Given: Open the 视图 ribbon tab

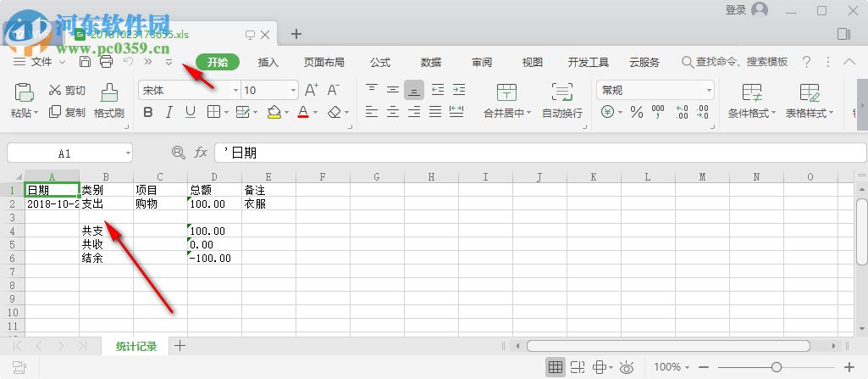Looking at the screenshot, I should [533, 62].
